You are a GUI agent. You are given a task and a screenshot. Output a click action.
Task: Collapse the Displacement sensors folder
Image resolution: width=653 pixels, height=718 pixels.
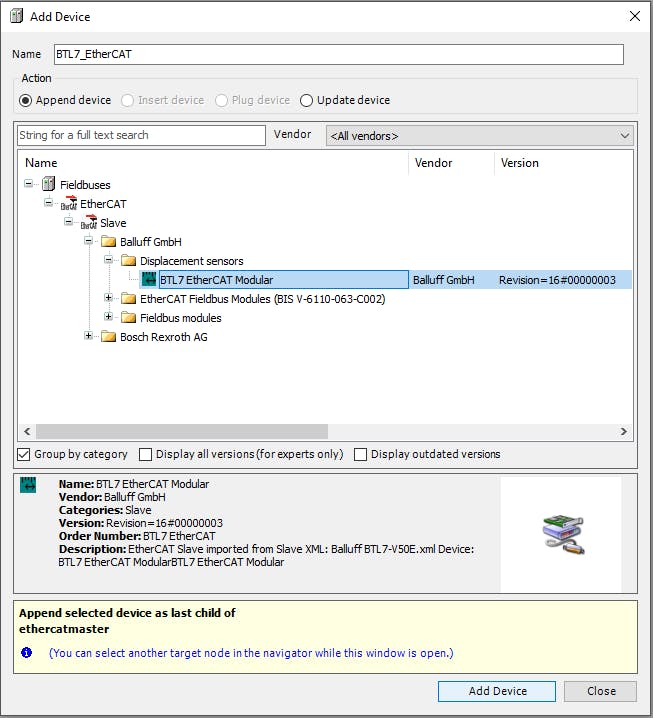click(x=109, y=260)
